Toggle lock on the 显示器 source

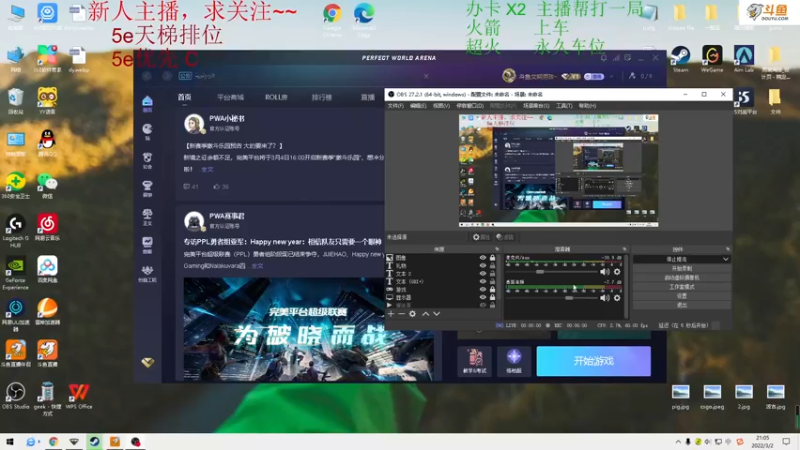tap(492, 297)
